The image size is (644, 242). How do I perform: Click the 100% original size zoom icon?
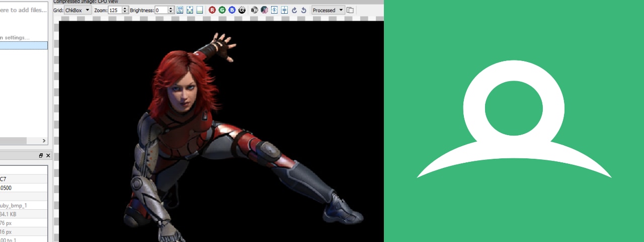coord(180,10)
